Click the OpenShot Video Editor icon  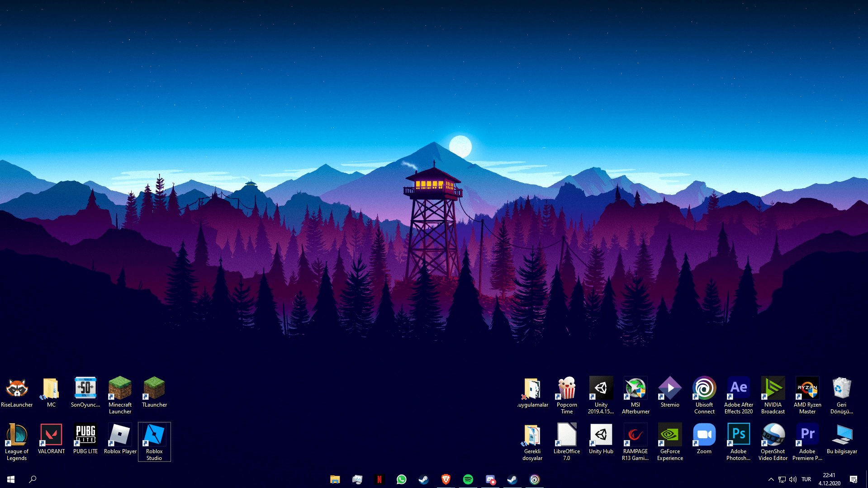[x=773, y=442]
